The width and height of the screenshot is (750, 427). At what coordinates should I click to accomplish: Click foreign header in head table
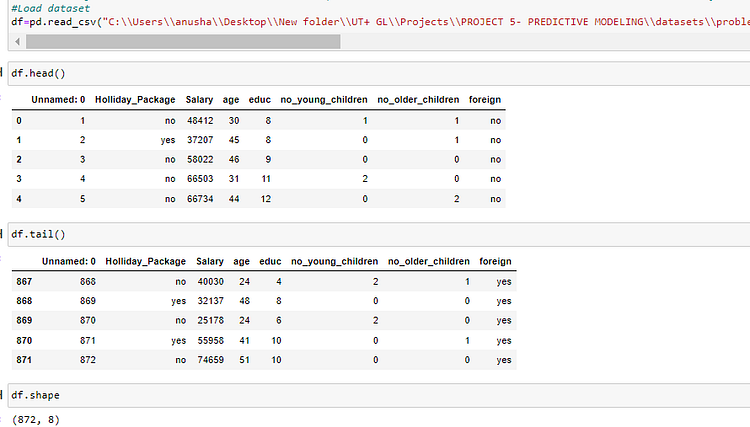tap(485, 99)
